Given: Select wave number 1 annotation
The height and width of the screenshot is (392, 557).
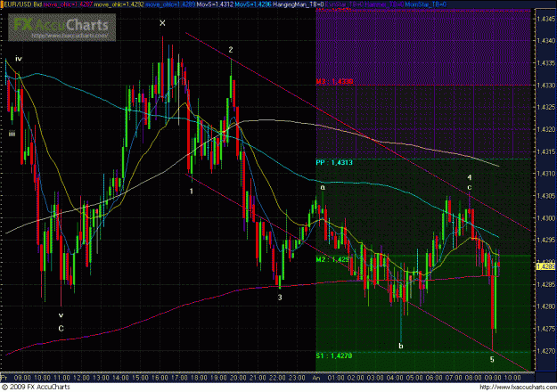Looking at the screenshot, I should click(x=191, y=192).
